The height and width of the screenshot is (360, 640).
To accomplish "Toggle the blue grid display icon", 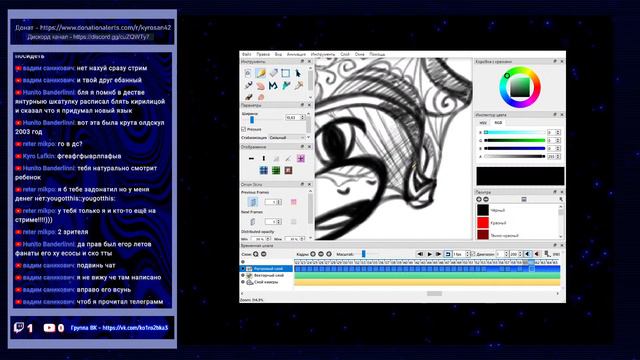I will point(264,170).
